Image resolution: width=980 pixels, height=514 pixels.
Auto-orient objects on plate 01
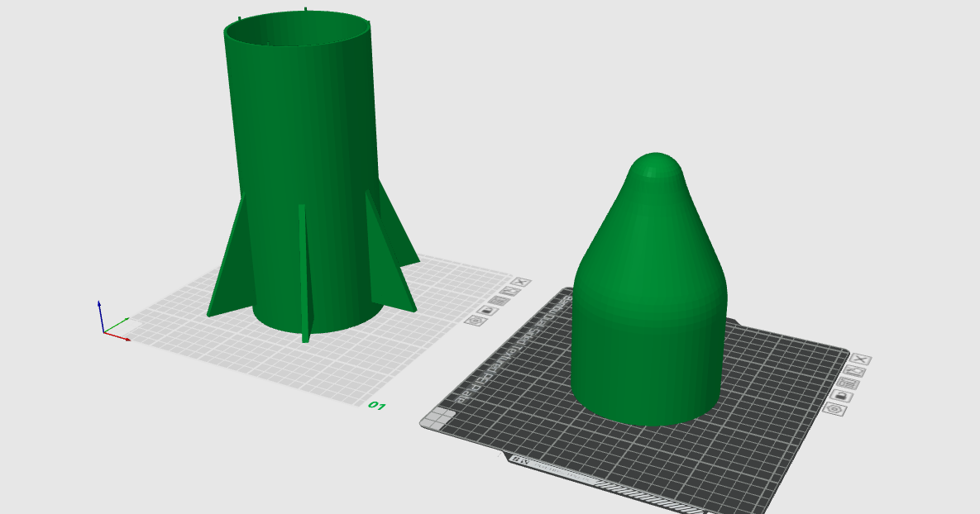coord(511,291)
